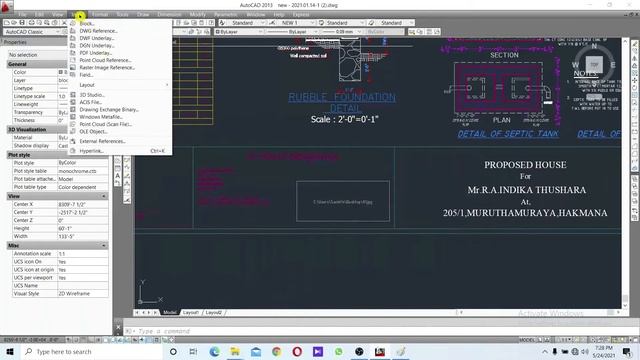The image size is (640, 360).
Task: Click the Multiline Text 'A' tool icon
Action: (x=118, y=176)
